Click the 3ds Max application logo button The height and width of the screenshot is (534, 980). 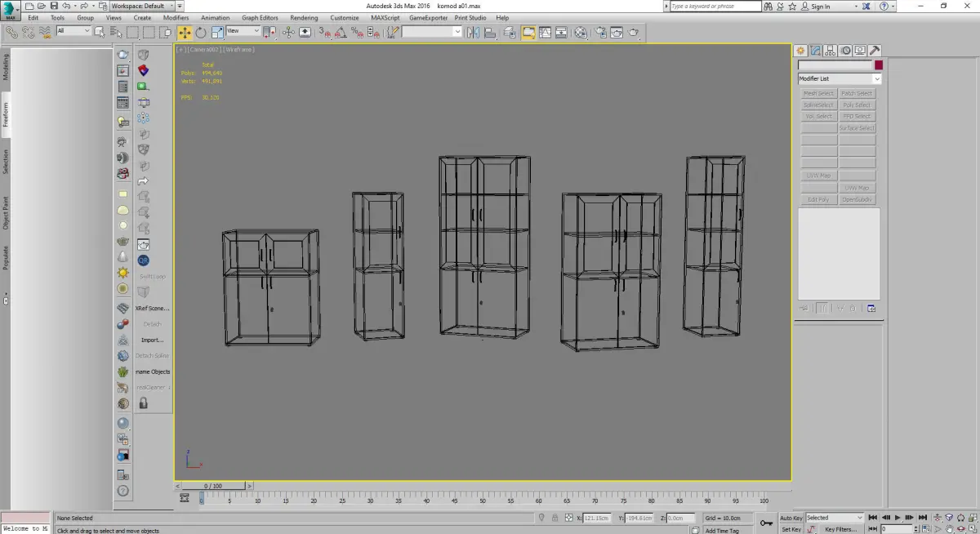pos(11,10)
